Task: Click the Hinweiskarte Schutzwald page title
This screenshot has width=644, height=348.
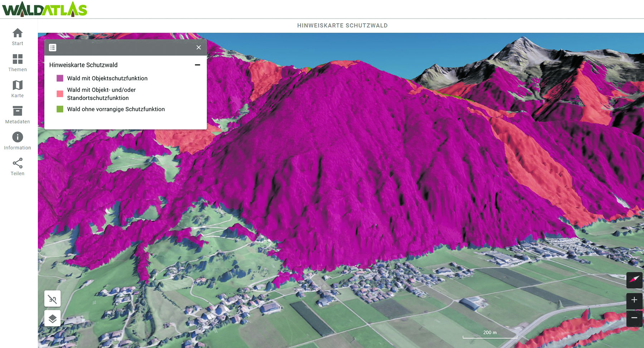Action: (x=342, y=25)
